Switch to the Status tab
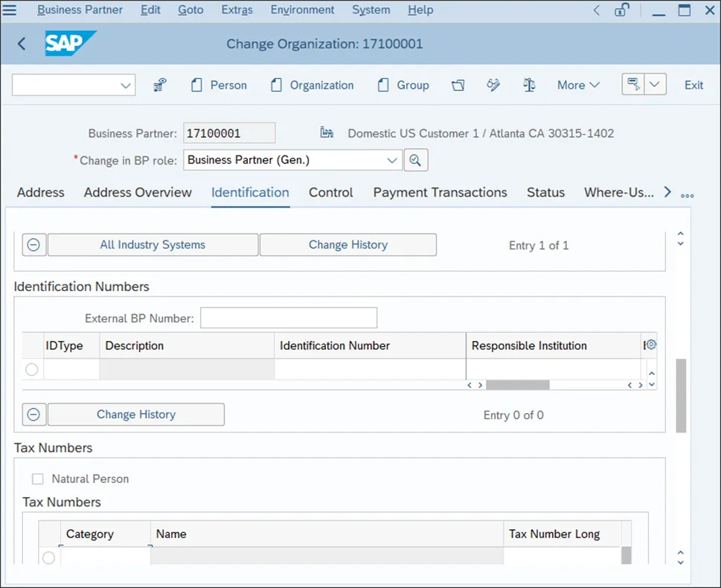The height and width of the screenshot is (588, 721). point(545,192)
